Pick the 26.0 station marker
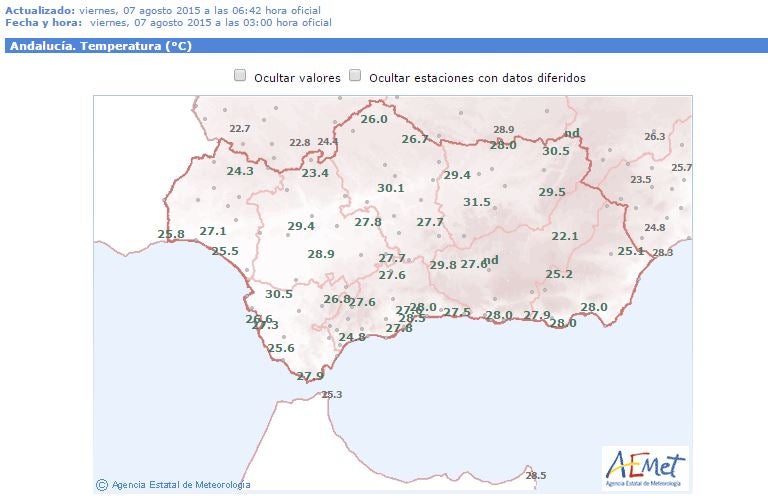The width and height of the screenshot is (768, 501). pos(373,119)
